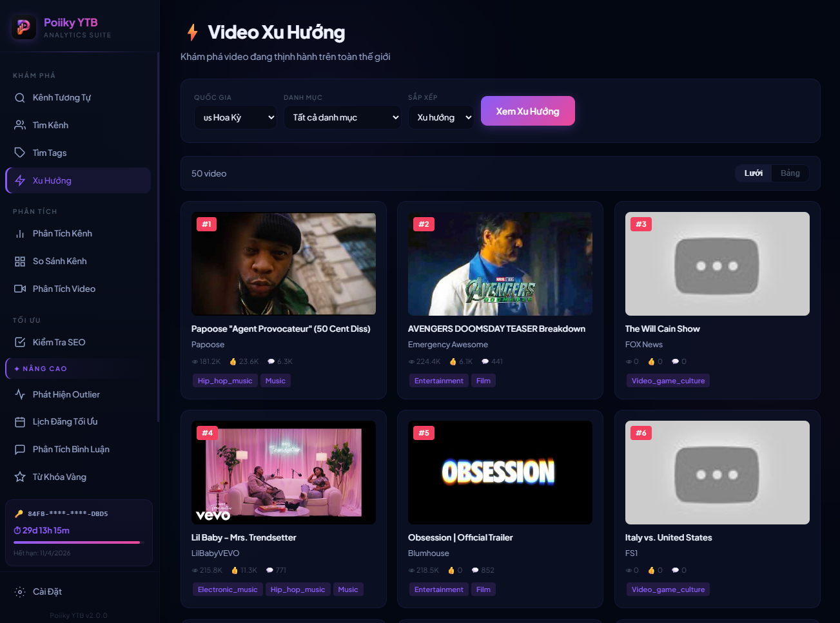Image resolution: width=840 pixels, height=623 pixels.
Task: Open Kiểm Tra SEO edit icon
Action: (20, 342)
